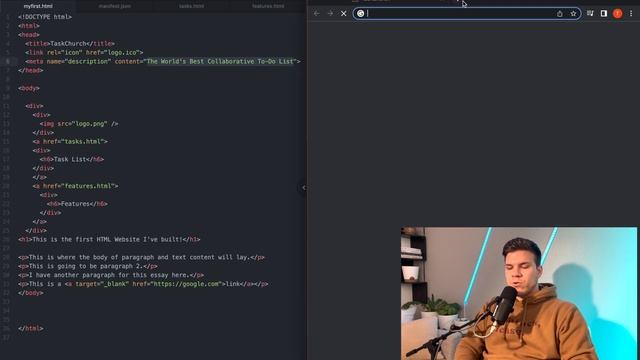The image size is (640, 360).
Task: Go back in the browser
Action: [317, 13]
